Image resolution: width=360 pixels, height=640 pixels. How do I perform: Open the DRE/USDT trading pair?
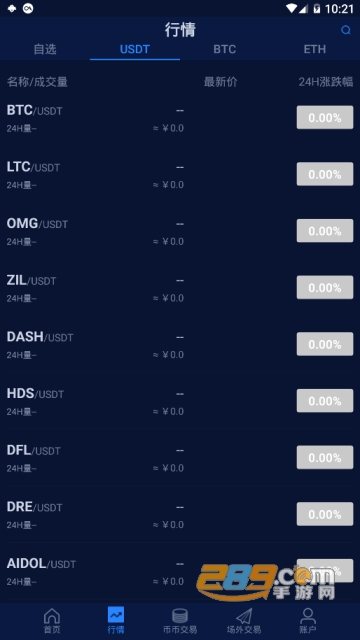coord(180,514)
